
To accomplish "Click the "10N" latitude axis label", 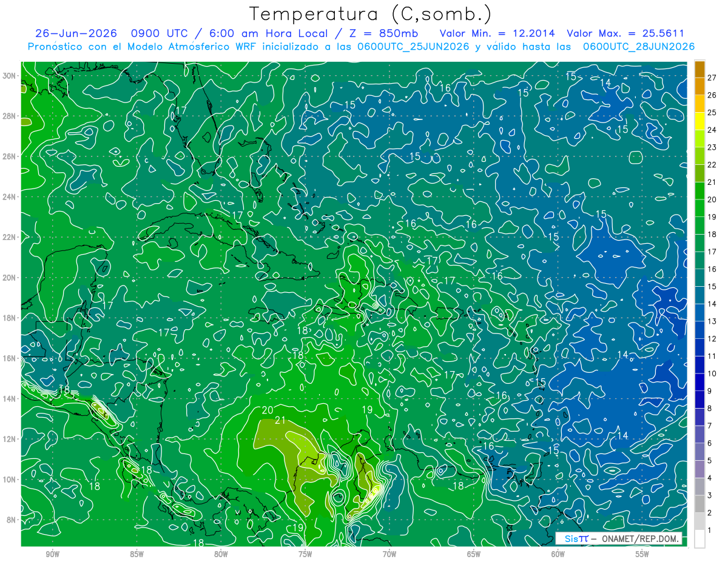I will click(x=9, y=480).
